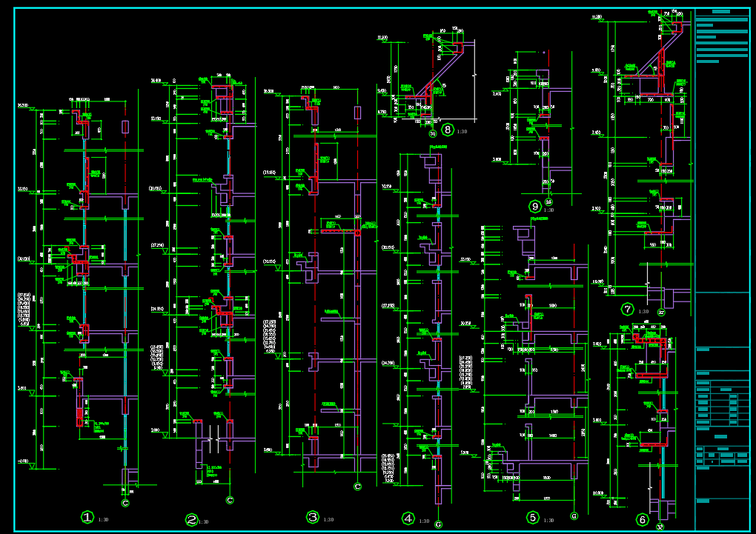Select the cyan title block on right edge
Viewport: 756px width, 534px height.
722,270
